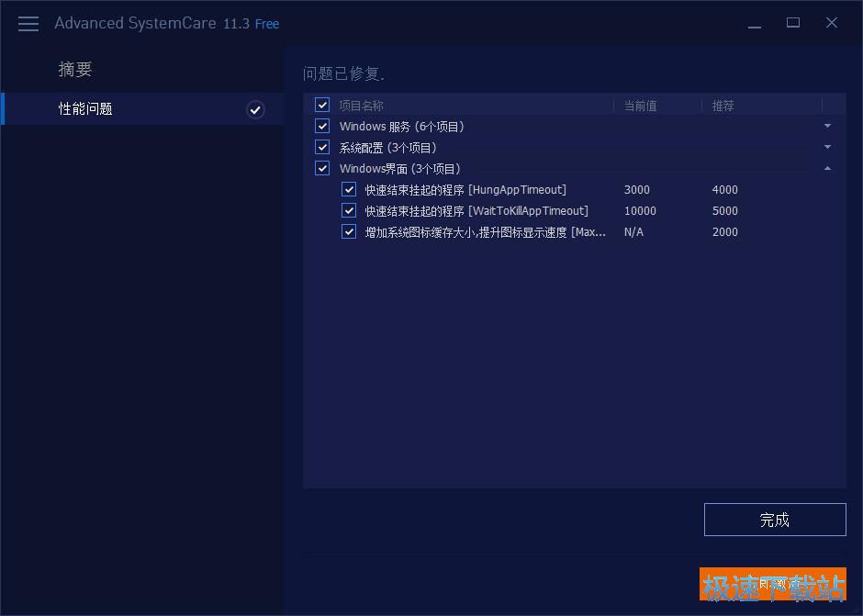Screen dimensions: 863x616
Task: Select the row 增加系统图标缓存大小,提升图标显示速度
Action: pyautogui.click(x=575, y=231)
